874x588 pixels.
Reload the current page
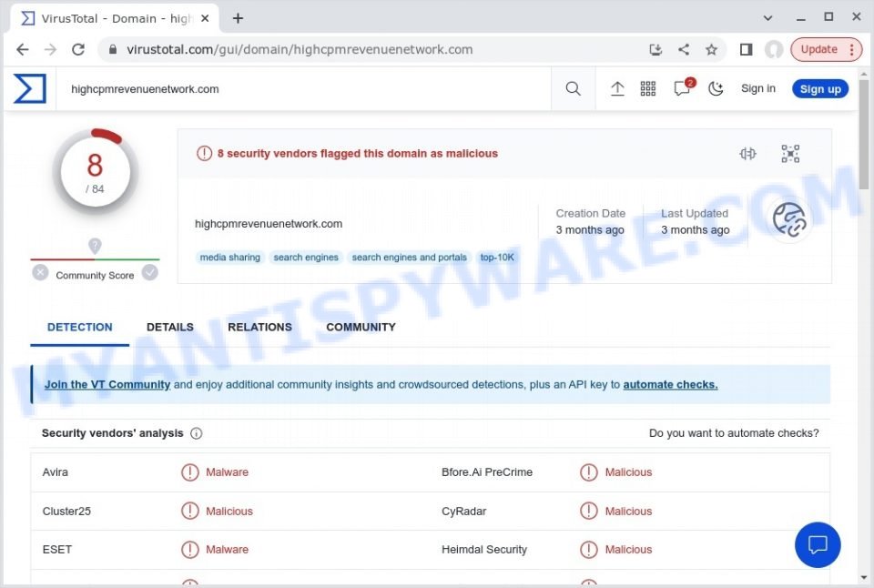[78, 49]
